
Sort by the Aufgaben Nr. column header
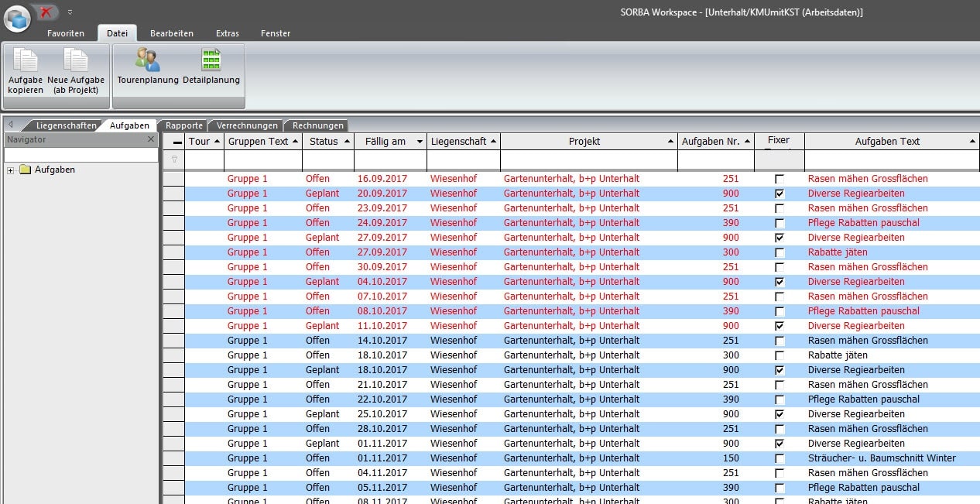point(716,141)
